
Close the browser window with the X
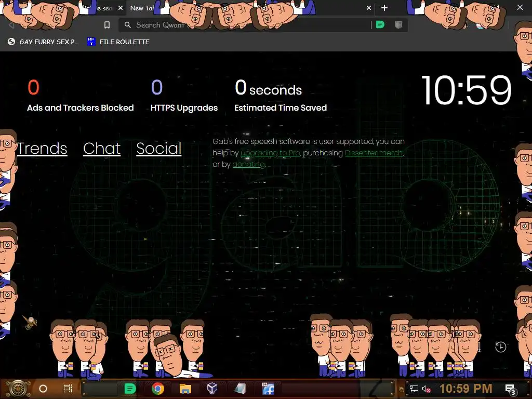[520, 7]
